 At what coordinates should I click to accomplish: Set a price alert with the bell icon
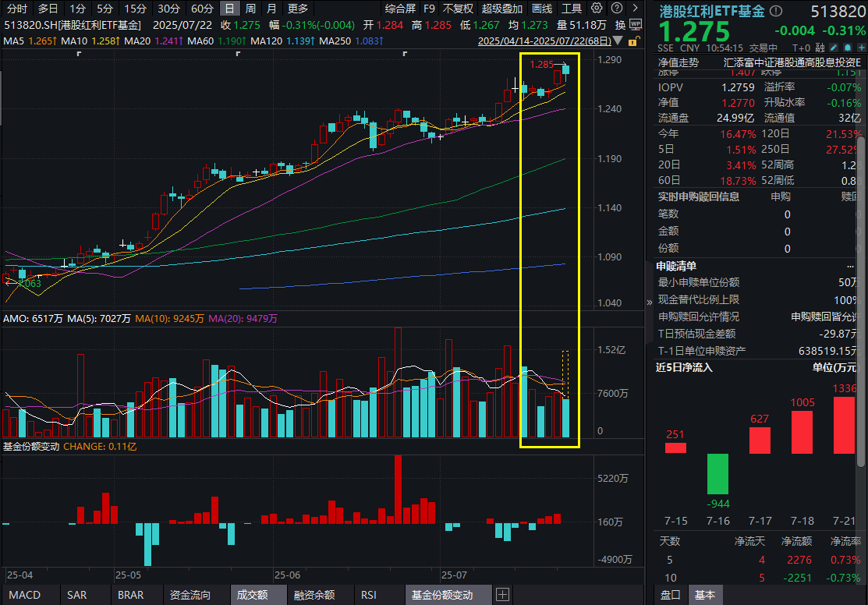848,48
